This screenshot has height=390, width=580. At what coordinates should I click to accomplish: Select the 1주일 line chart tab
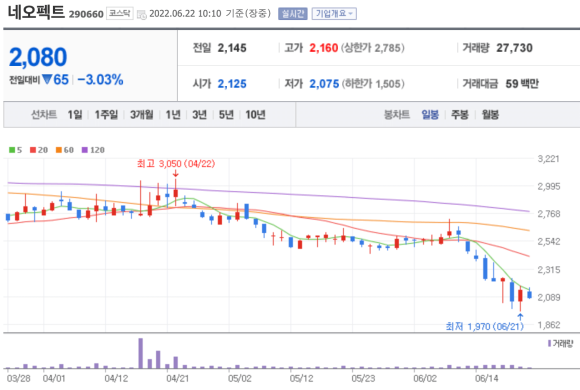(x=106, y=115)
